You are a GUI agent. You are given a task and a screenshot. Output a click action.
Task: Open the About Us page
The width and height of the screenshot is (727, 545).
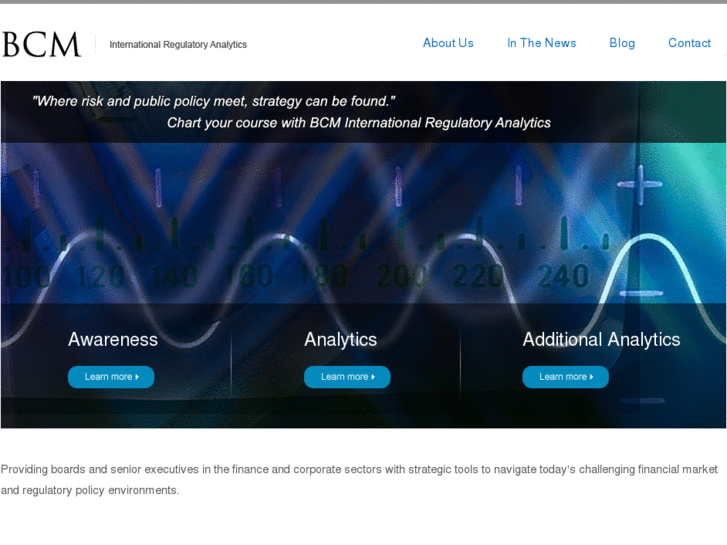point(448,43)
